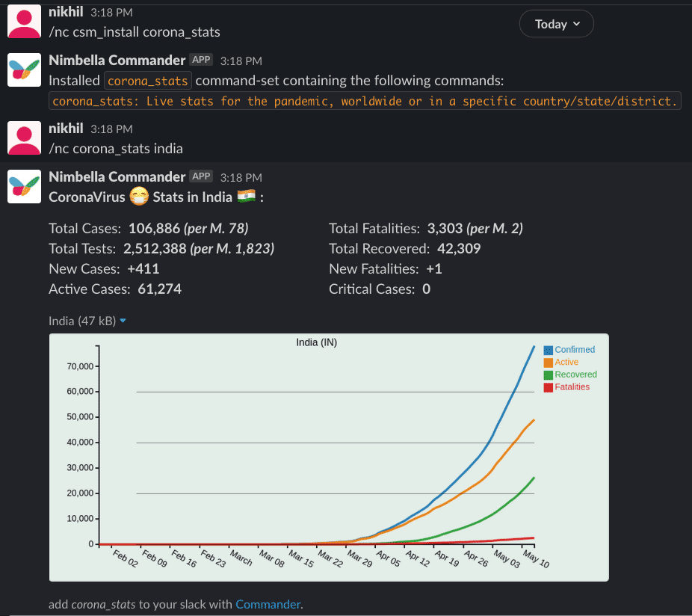Click the green Recovered legend swatch
Screen dimensions: 692x616
pos(548,375)
